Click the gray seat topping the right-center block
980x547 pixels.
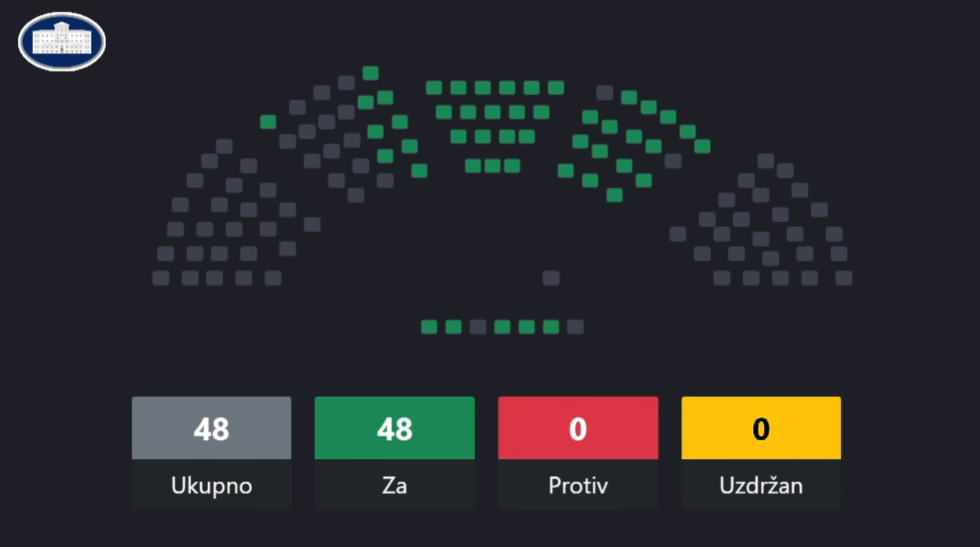tap(605, 93)
